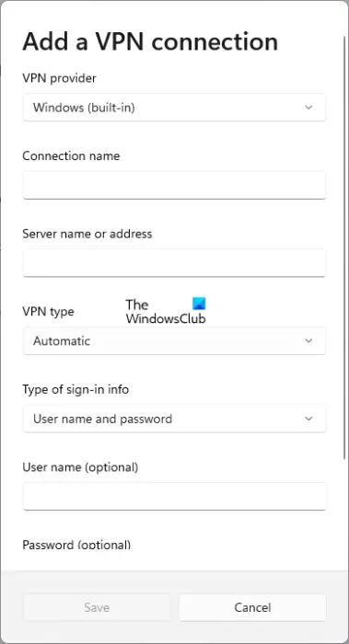The height and width of the screenshot is (644, 349).
Task: Click the vertical scrollbar on the right edge
Action: click(344, 247)
